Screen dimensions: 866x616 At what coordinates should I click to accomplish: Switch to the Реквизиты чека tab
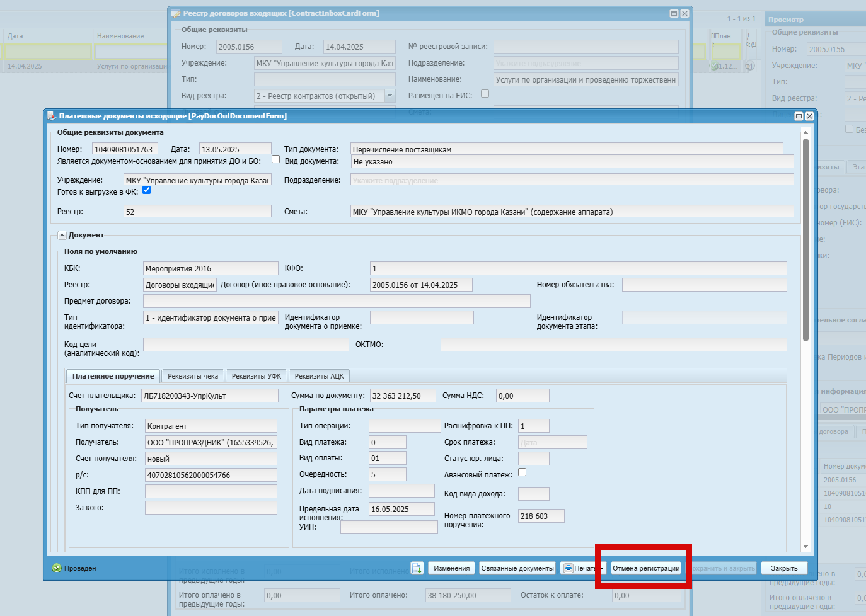tap(193, 376)
